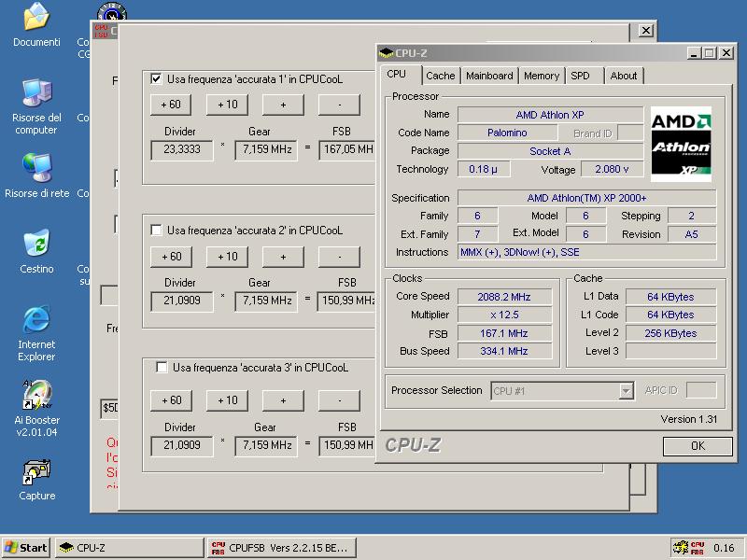Click Divider field showing 23,3333

click(181, 149)
